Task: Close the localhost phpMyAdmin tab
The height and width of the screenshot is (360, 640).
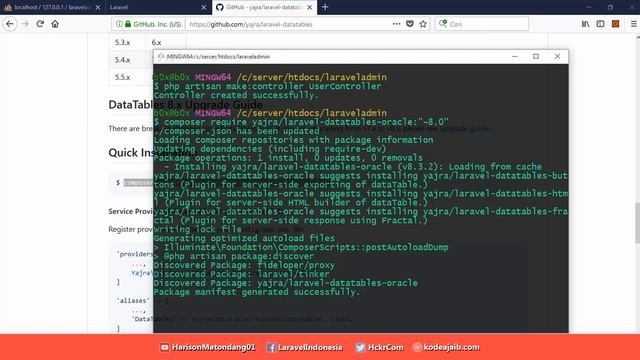Action: coord(98,7)
